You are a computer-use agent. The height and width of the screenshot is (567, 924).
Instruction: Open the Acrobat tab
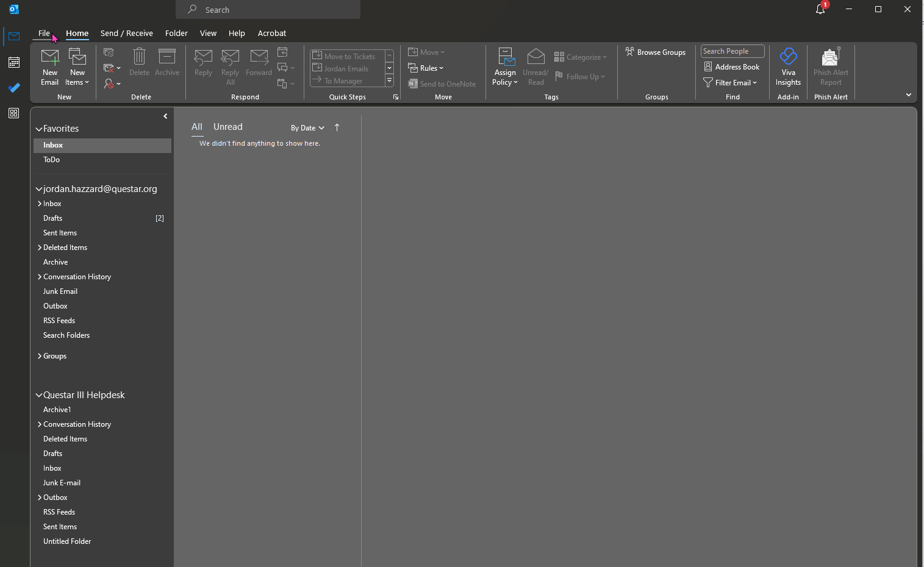point(272,33)
